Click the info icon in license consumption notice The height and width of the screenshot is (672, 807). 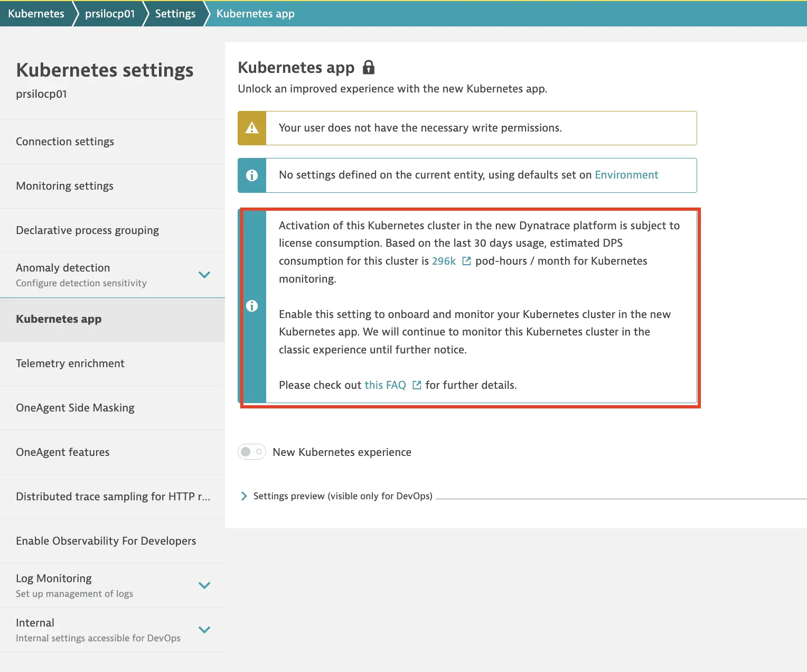(x=252, y=306)
